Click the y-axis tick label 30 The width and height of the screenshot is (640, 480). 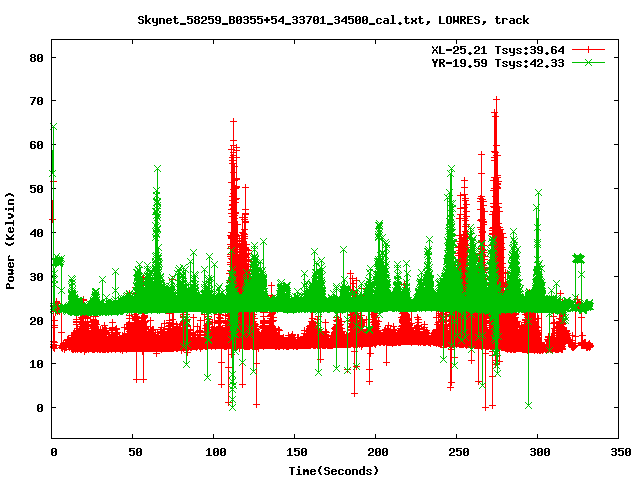click(36, 277)
